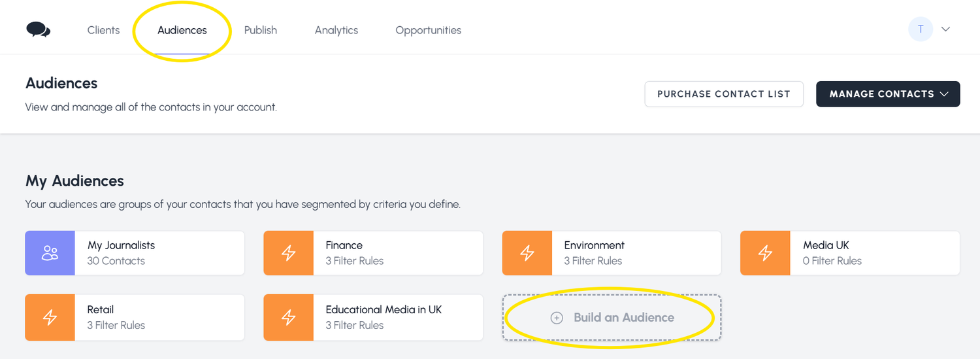
Task: Open the user avatar T profile
Action: 920,29
